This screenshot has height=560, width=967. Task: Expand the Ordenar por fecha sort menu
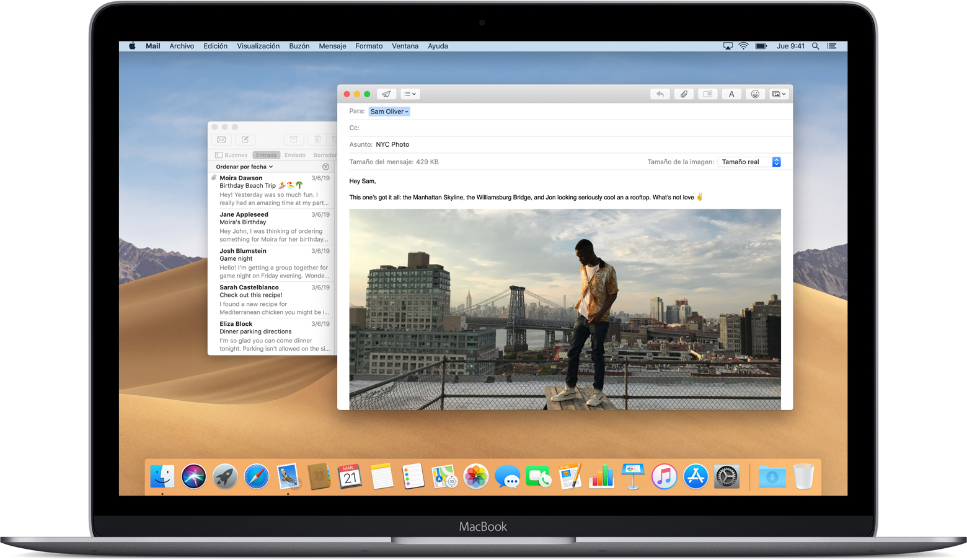[244, 167]
